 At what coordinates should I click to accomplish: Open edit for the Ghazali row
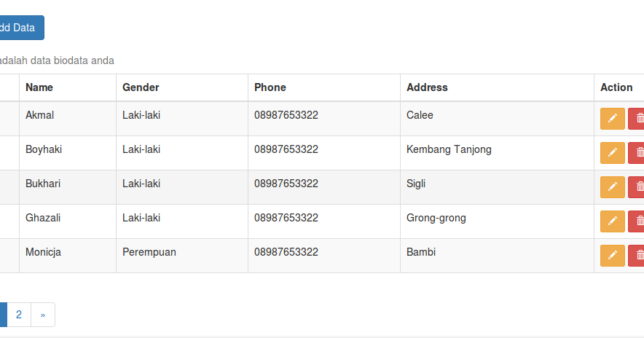click(x=612, y=221)
